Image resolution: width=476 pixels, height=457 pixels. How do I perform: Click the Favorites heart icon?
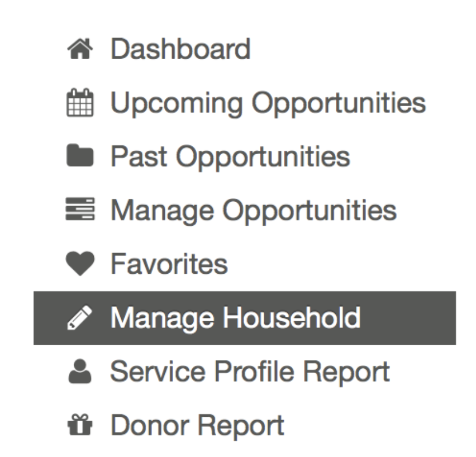tap(80, 264)
